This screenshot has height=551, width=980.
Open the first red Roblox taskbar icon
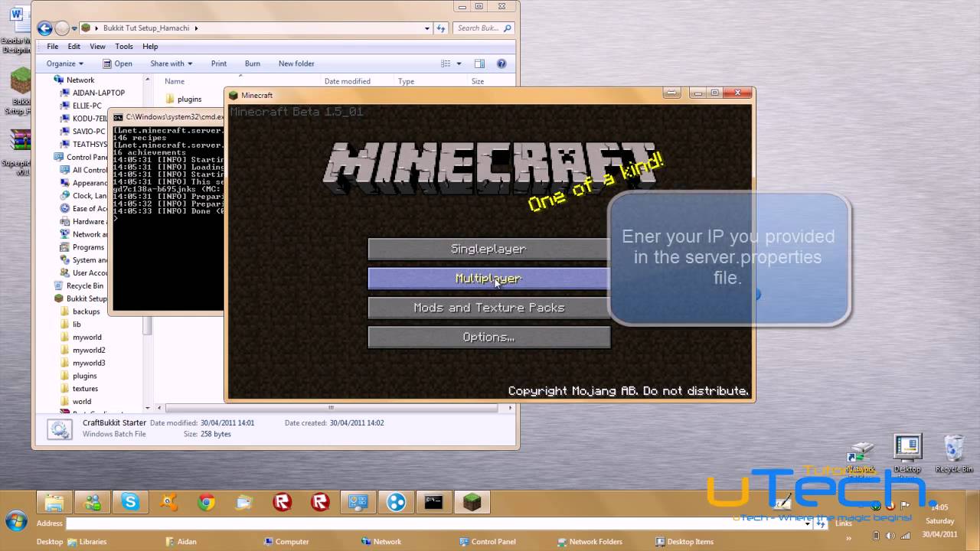click(x=283, y=503)
